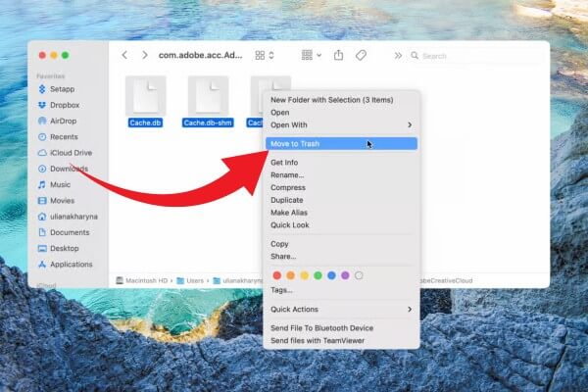Open the icon view switcher dropdown
The image size is (588, 392).
[x=265, y=56]
